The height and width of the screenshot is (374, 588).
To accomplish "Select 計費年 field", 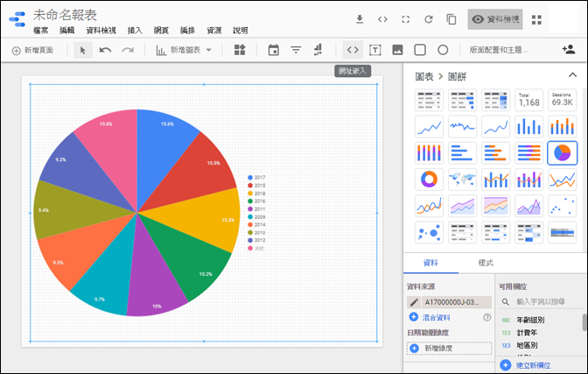I will [527, 333].
